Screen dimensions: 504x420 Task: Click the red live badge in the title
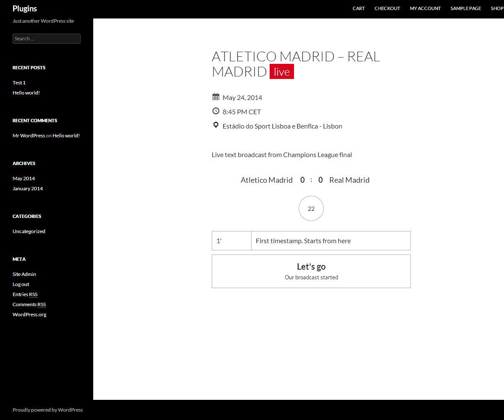pos(282,72)
